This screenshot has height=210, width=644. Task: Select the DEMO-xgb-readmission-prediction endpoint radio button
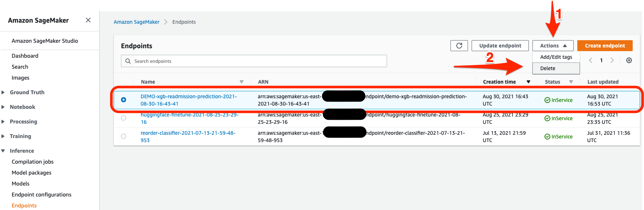[x=124, y=100]
